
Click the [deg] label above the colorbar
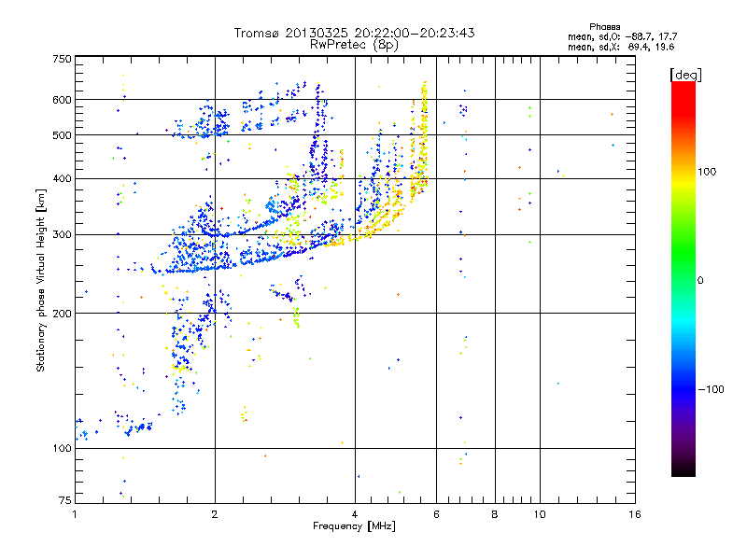click(x=685, y=74)
